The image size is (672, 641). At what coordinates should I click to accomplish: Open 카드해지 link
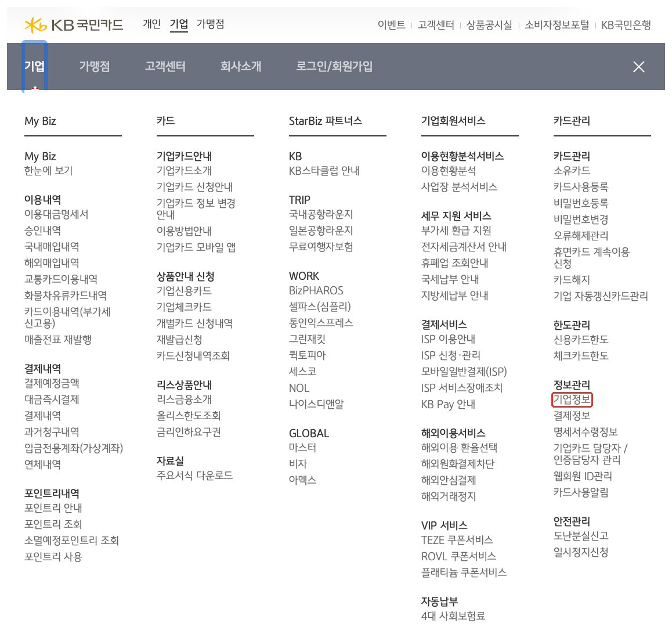572,280
